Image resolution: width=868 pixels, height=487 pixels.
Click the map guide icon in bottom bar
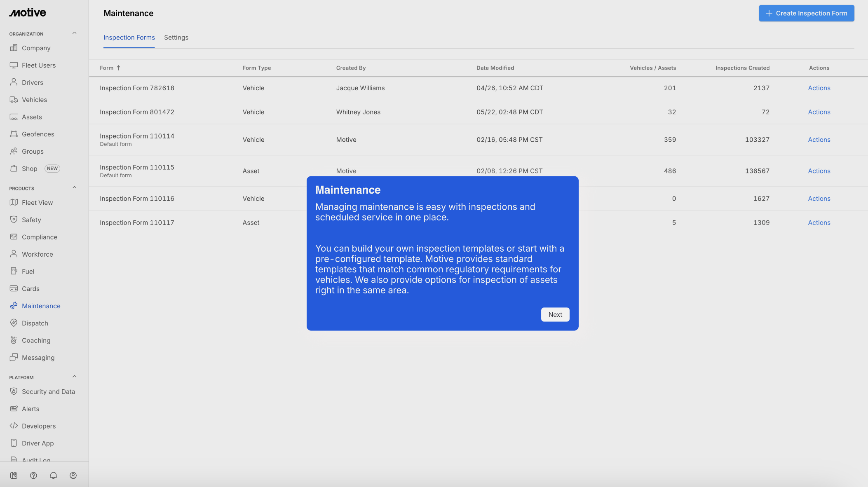click(x=14, y=475)
